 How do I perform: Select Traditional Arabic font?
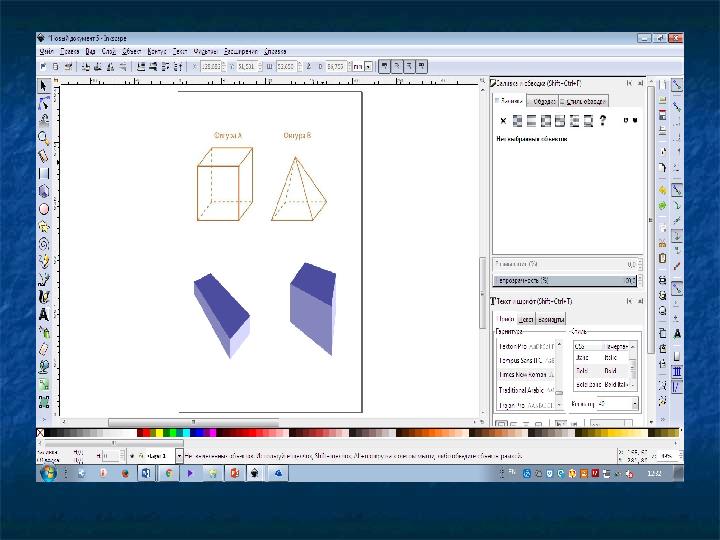pos(526,390)
